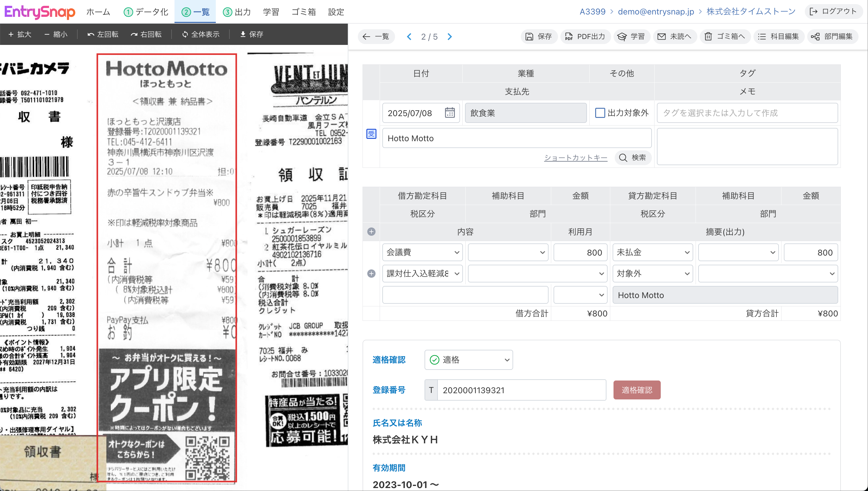868x491 pixels.
Task: Switch to the ③出力 tab
Action: pyautogui.click(x=237, y=12)
